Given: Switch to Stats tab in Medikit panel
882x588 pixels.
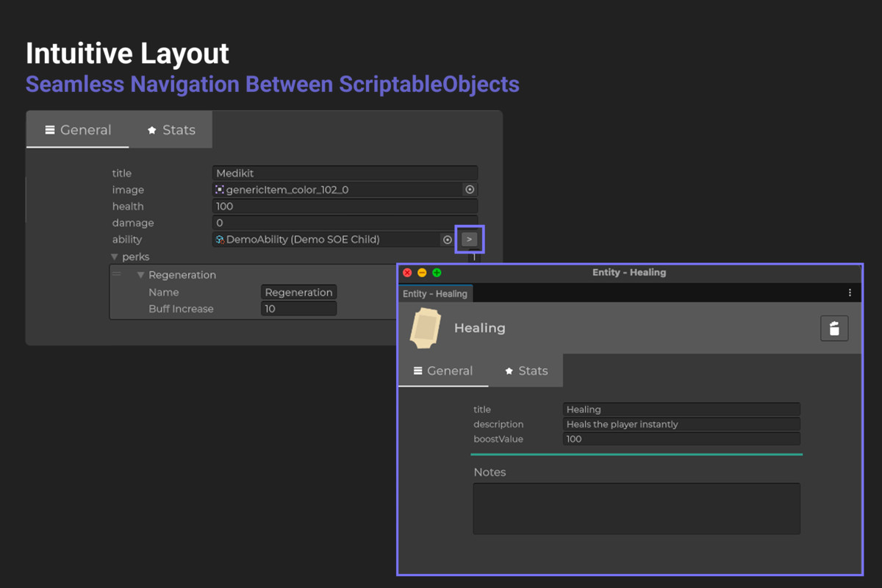Looking at the screenshot, I should [171, 130].
